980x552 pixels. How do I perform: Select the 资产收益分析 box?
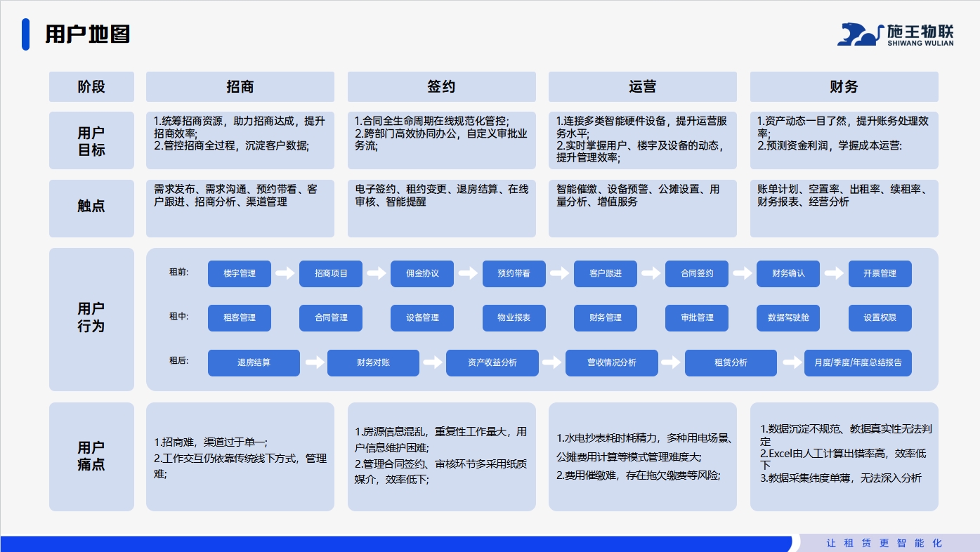click(x=492, y=363)
